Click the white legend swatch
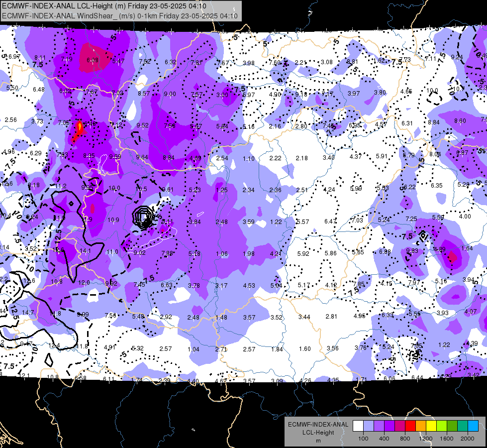The height and width of the screenshot is (448, 487). tap(358, 426)
